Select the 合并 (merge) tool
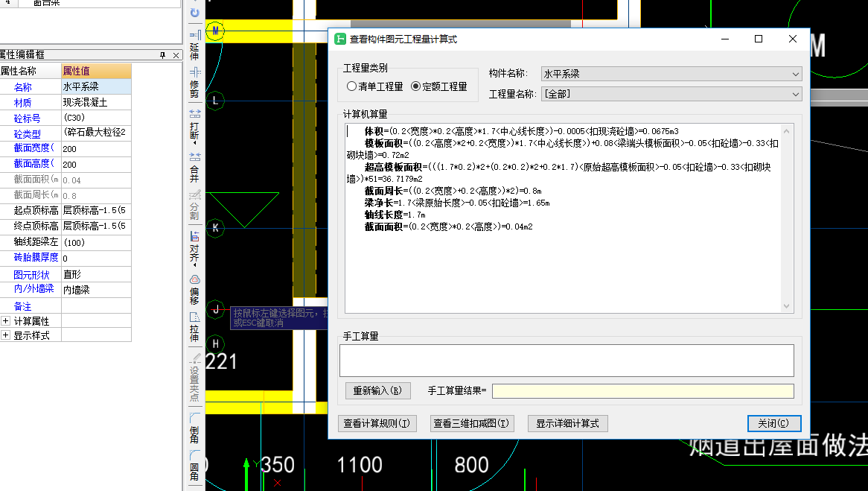The width and height of the screenshot is (868, 491). [x=195, y=168]
